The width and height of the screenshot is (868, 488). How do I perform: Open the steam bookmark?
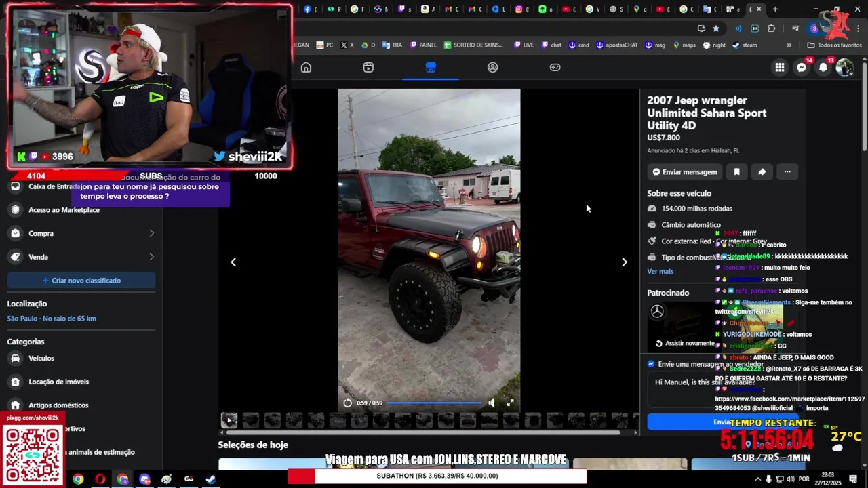(x=745, y=45)
